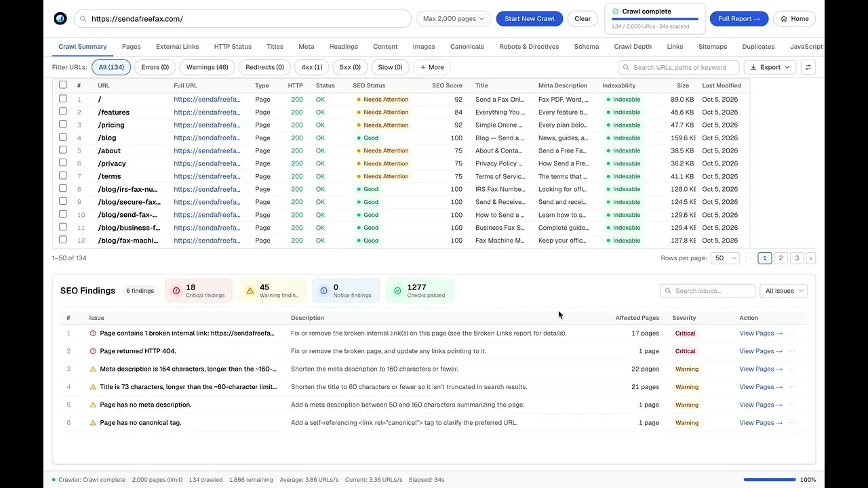Click the search magnifier in URL bar
Viewport: 868px width, 488px height.
tap(83, 19)
